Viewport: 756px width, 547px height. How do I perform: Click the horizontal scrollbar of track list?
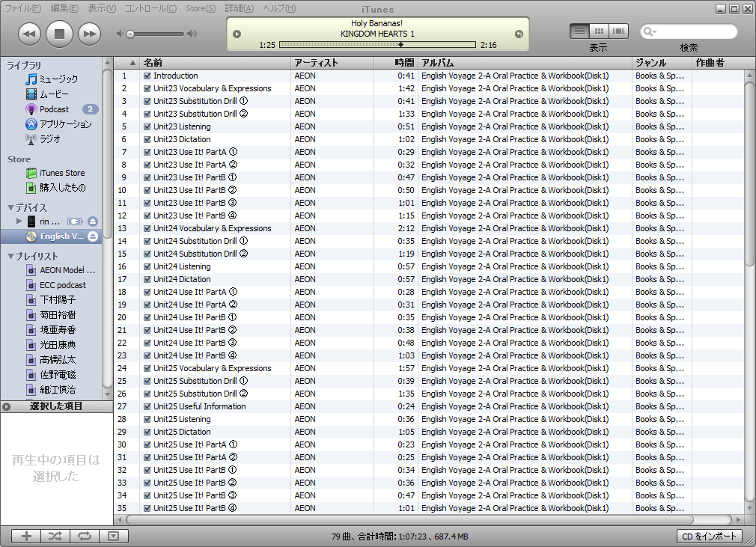point(409,519)
